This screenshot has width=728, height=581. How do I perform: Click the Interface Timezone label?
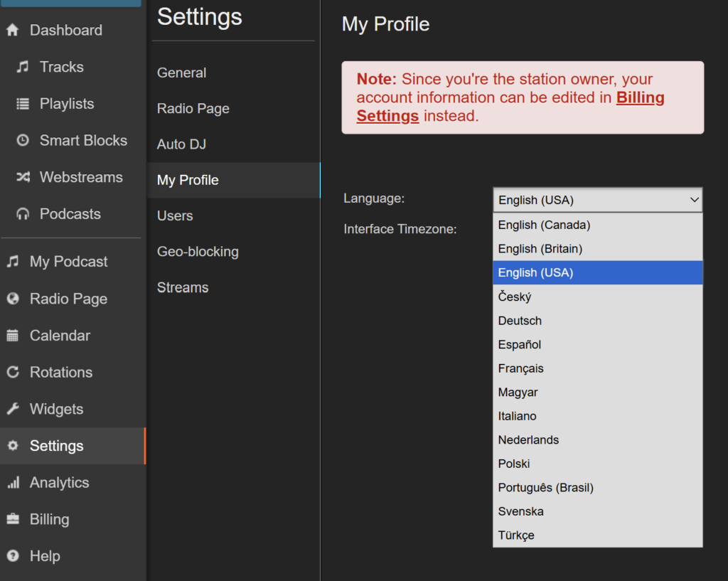(x=400, y=229)
